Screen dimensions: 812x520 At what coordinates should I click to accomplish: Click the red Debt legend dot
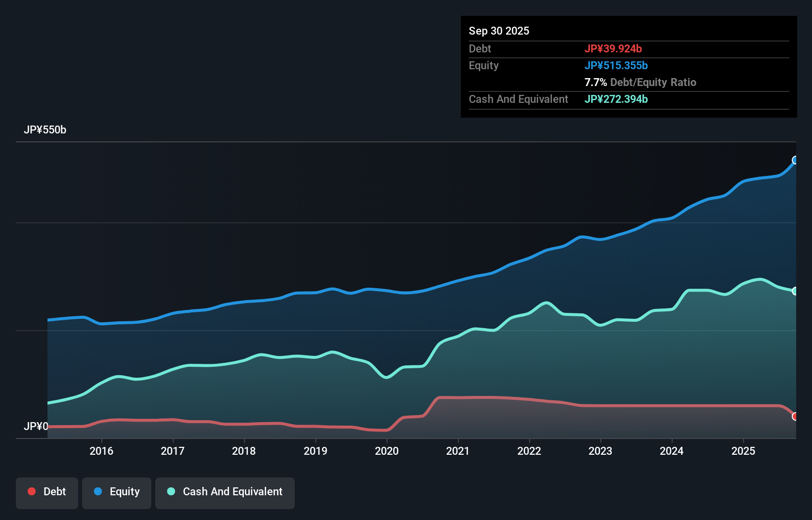[x=32, y=491]
